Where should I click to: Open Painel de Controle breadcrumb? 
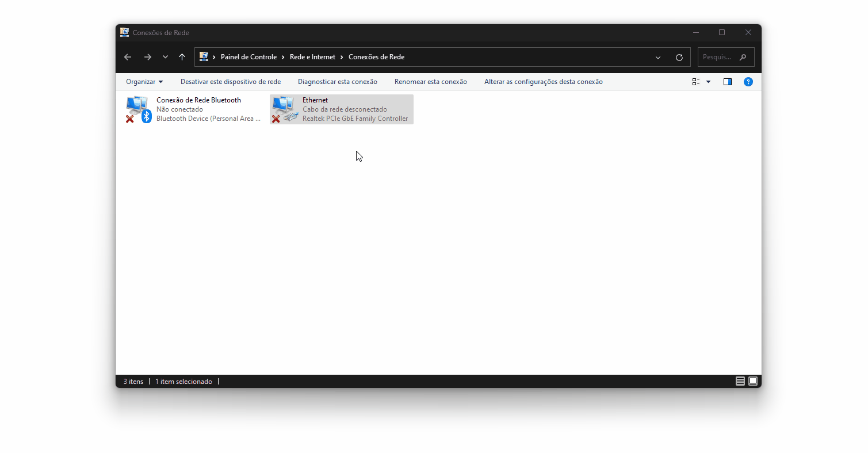click(248, 57)
